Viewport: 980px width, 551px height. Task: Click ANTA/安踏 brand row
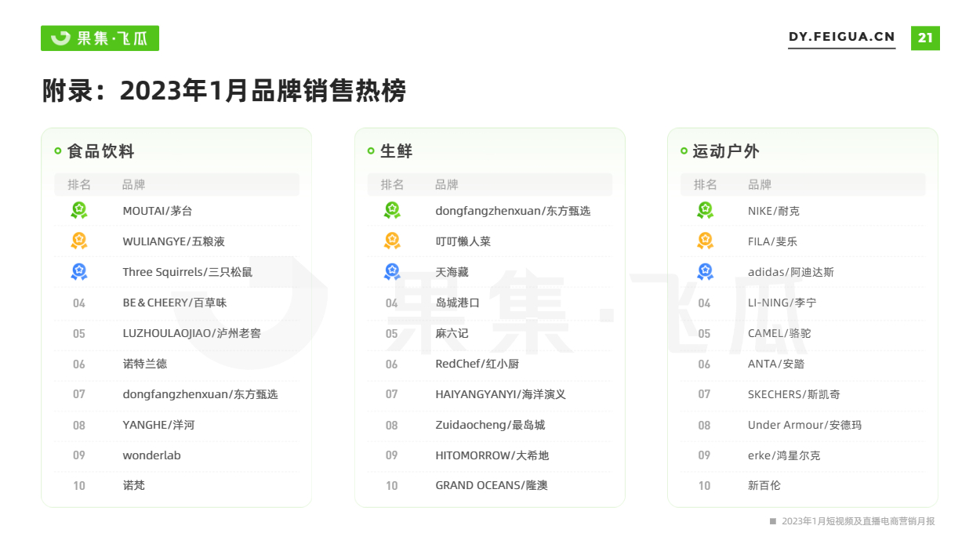803,364
